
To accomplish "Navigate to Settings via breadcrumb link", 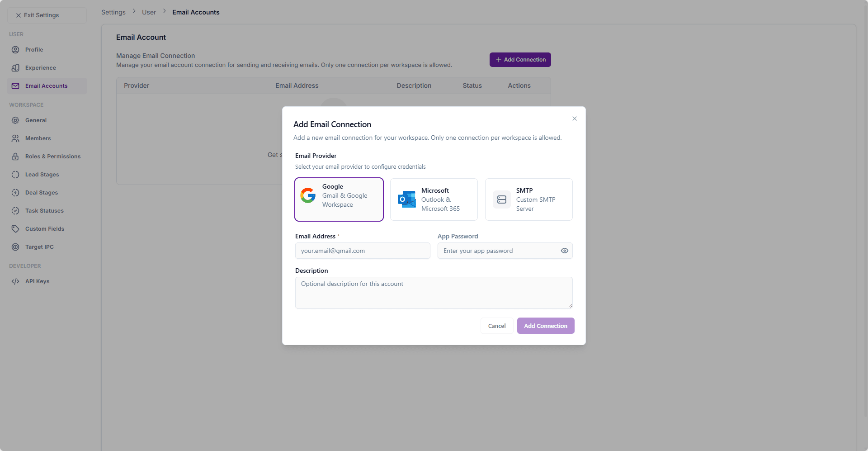I will coord(113,12).
